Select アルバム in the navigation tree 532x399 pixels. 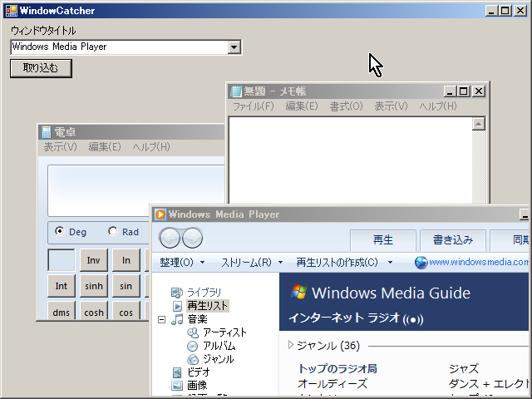coord(219,346)
